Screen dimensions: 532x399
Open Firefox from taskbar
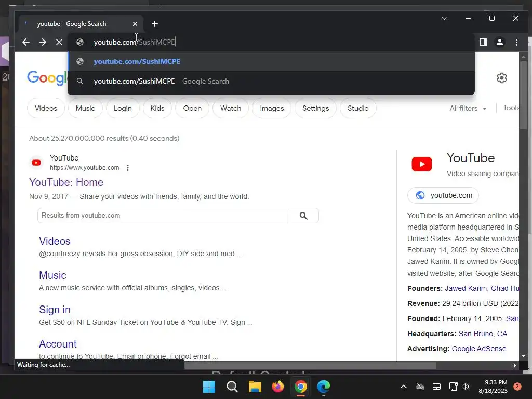coord(278,387)
